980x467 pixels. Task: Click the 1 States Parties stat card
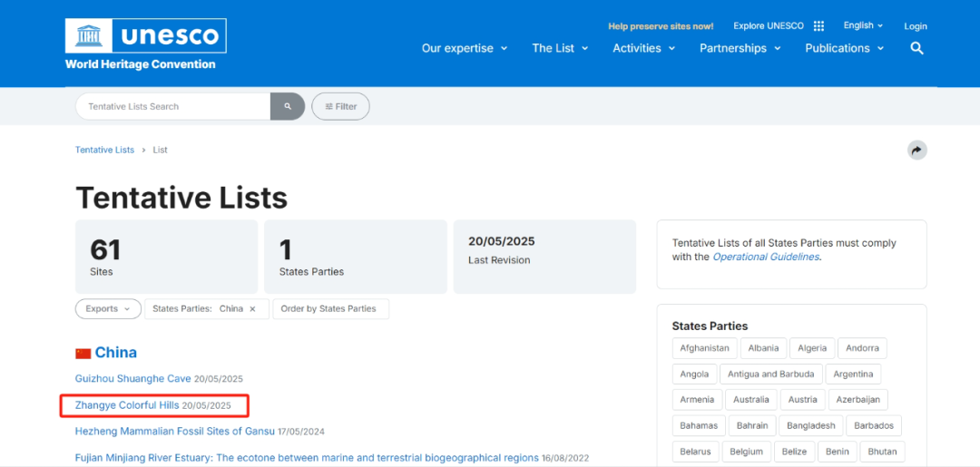point(356,257)
